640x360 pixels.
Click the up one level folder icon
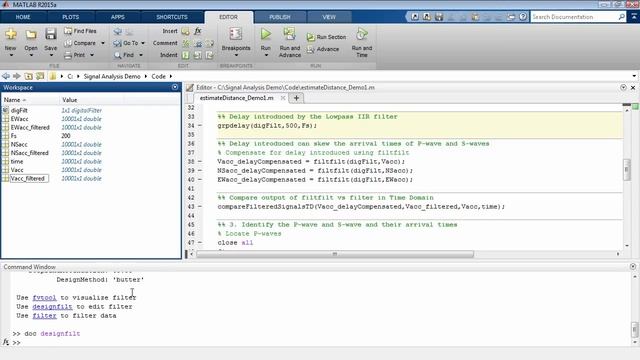click(28, 76)
